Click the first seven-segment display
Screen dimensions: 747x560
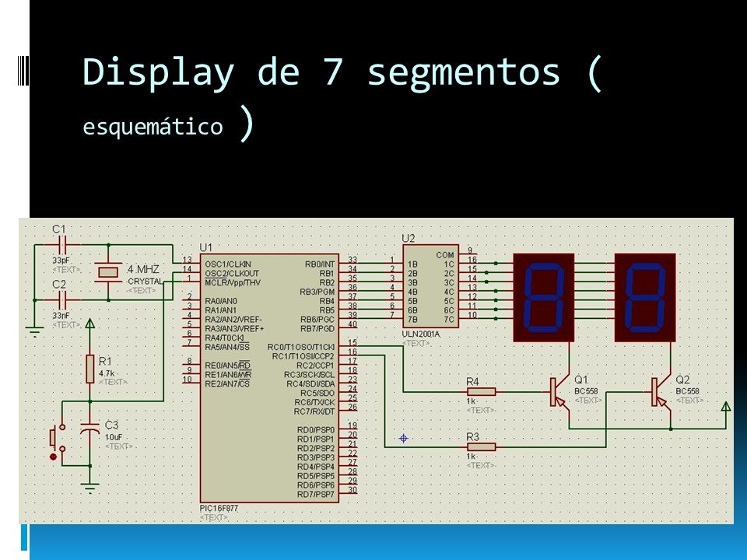point(544,298)
